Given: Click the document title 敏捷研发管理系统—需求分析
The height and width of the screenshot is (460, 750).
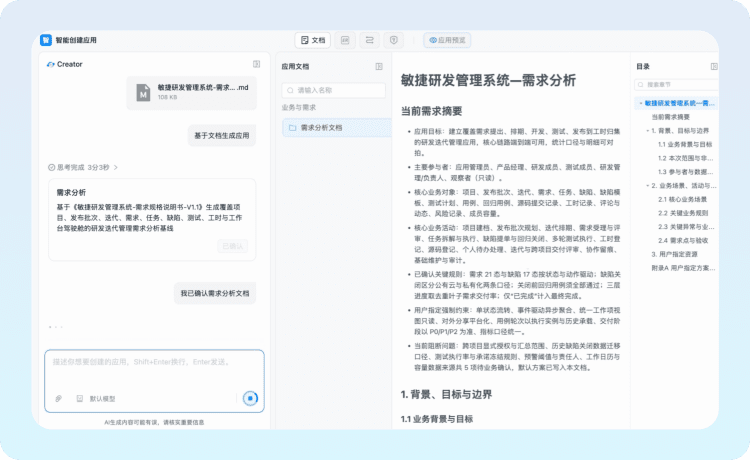Looking at the screenshot, I should point(488,80).
